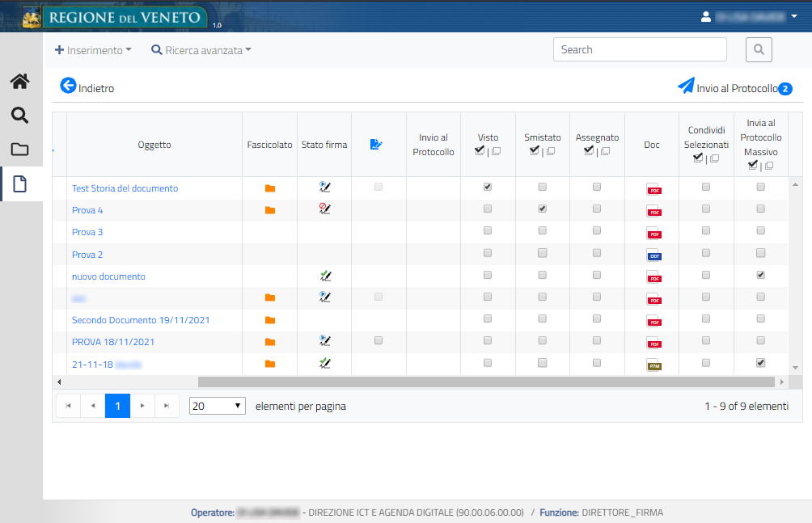This screenshot has height=523, width=812.
Task: Click the magnifier search button beside Search field
Action: (x=759, y=49)
